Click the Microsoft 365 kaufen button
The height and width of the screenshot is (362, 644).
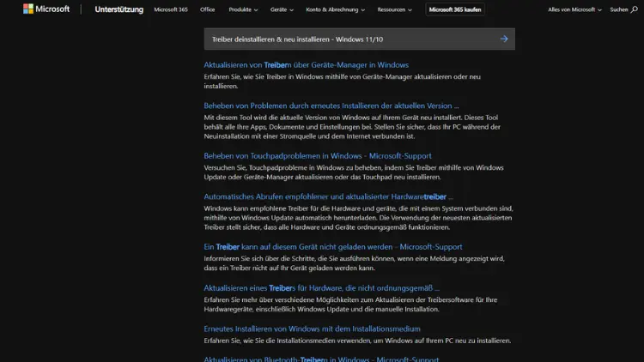coord(455,9)
